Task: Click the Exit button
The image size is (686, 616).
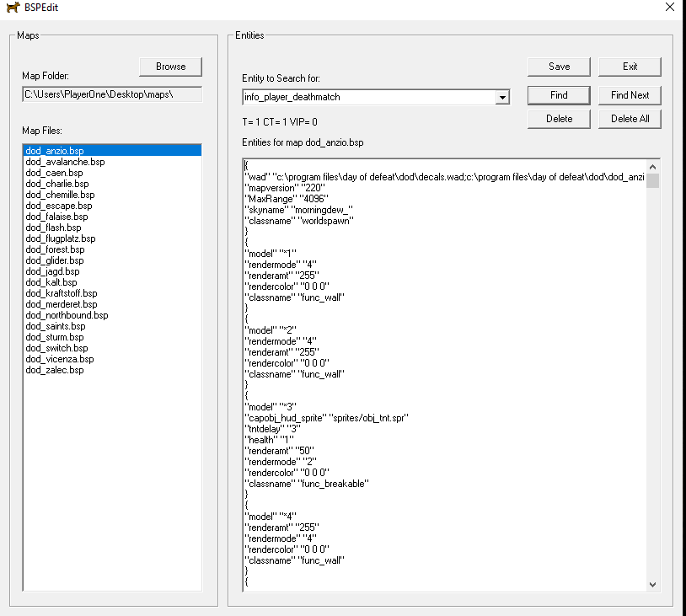Action: point(630,67)
